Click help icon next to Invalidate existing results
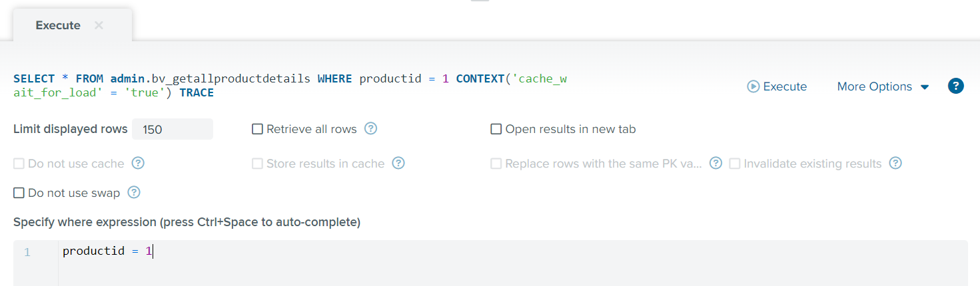This screenshot has width=980, height=286. point(895,163)
